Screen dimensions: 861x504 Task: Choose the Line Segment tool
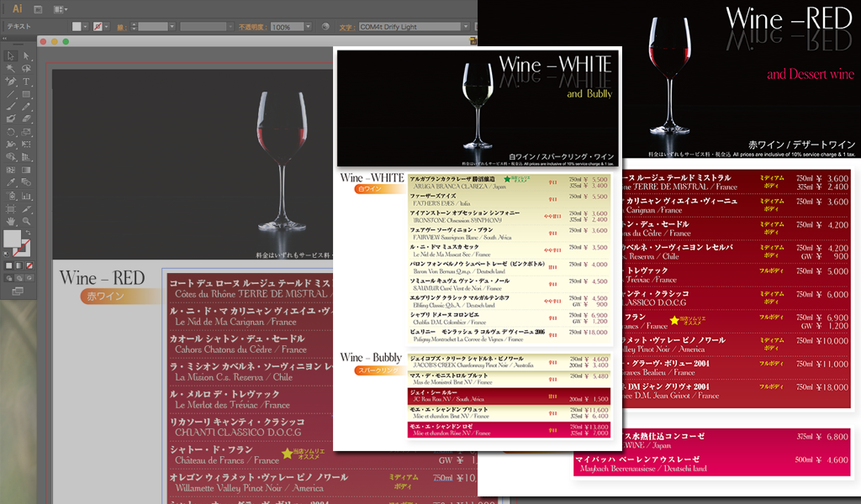click(x=10, y=94)
